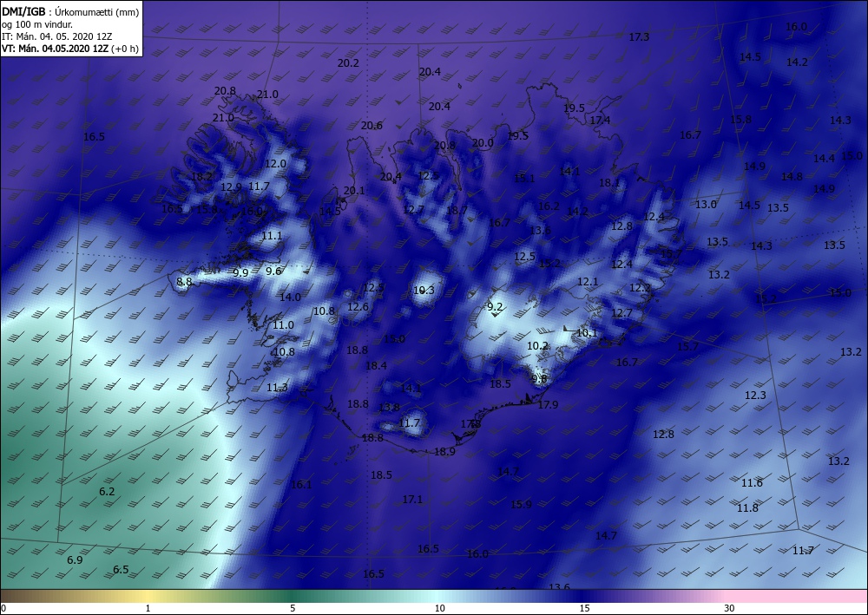Click the 15.9 value on the map
The image size is (868, 615).
pyautogui.click(x=521, y=504)
